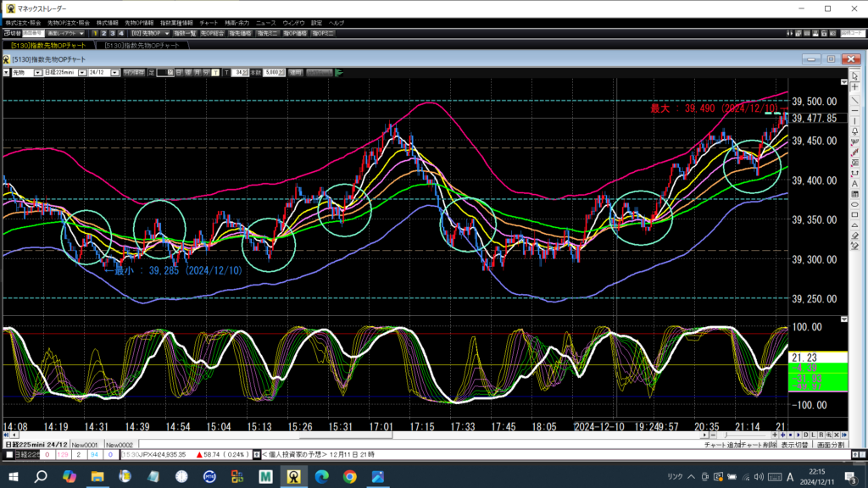Click the zoom-in plus icon below chart
This screenshot has width=868, height=488.
[x=775, y=435]
